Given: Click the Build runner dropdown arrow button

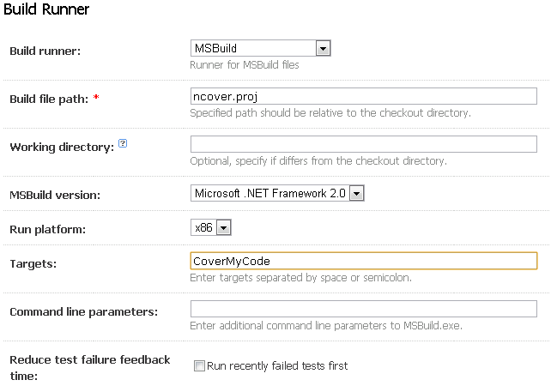Looking at the screenshot, I should coord(323,48).
